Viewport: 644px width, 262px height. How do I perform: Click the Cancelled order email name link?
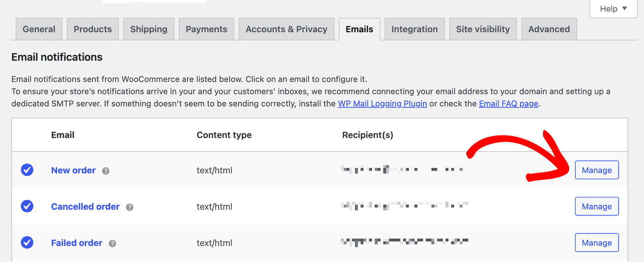(85, 207)
